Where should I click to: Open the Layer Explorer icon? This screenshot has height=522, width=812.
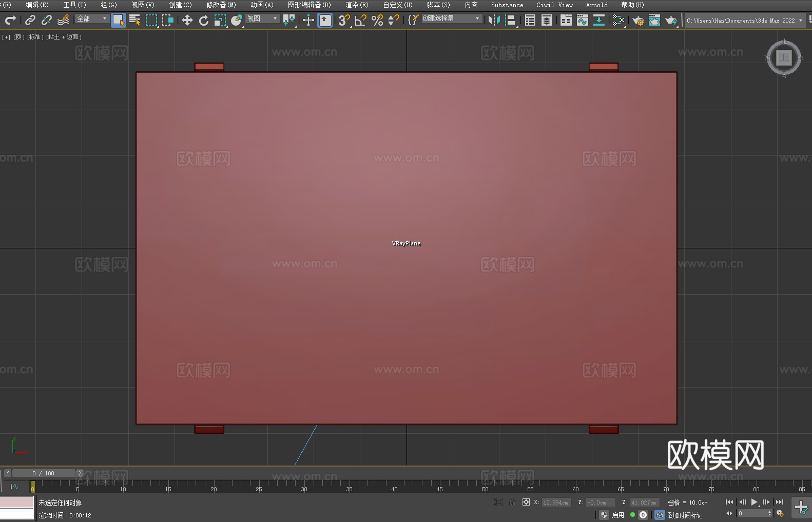[547, 20]
